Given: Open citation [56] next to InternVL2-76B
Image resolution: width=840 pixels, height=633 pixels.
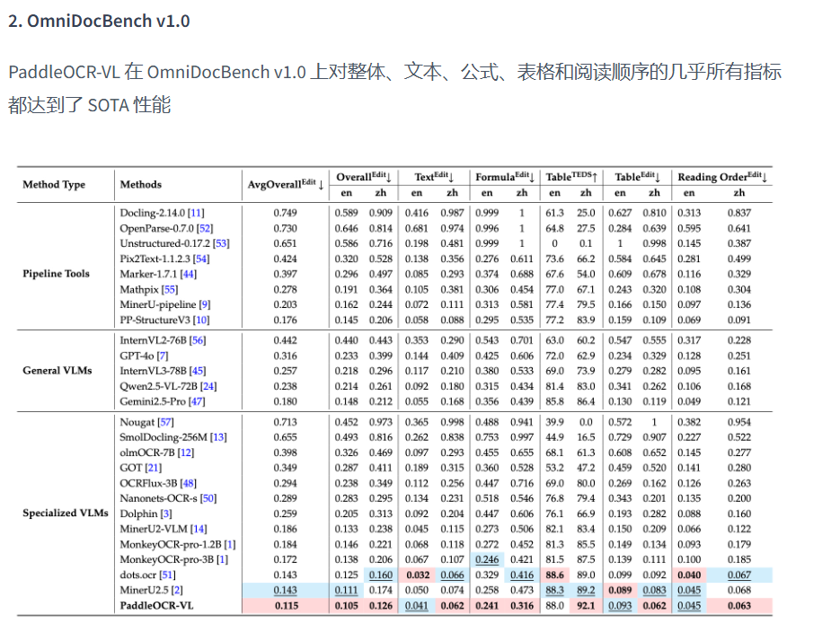Looking at the screenshot, I should [197, 340].
